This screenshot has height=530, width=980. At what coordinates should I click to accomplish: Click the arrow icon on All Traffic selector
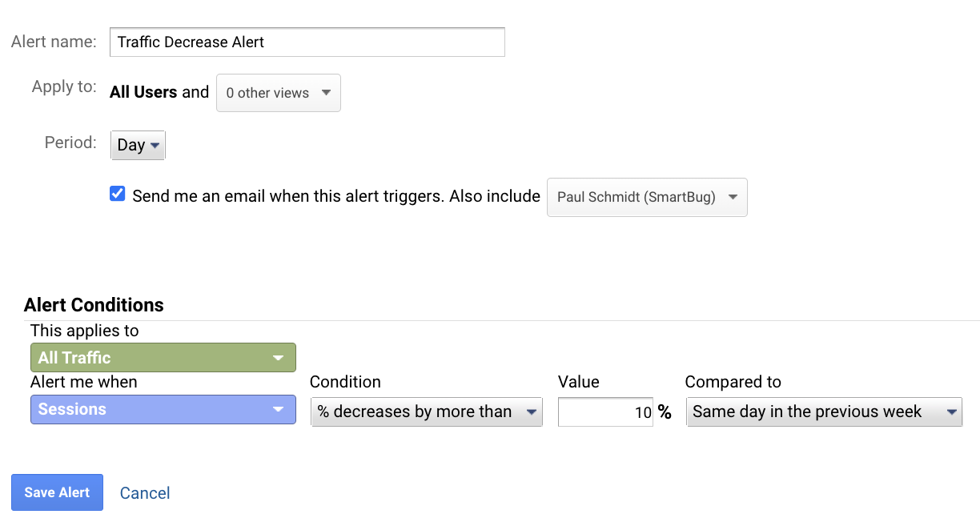click(x=278, y=358)
